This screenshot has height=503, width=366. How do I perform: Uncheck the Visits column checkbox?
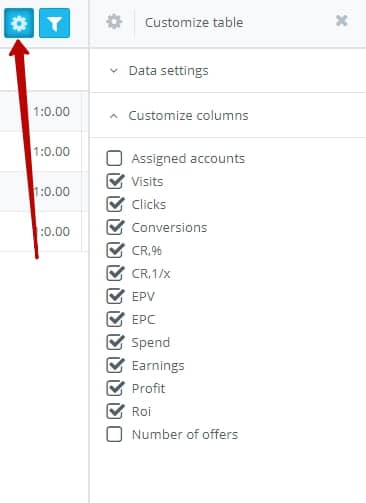pyautogui.click(x=115, y=181)
